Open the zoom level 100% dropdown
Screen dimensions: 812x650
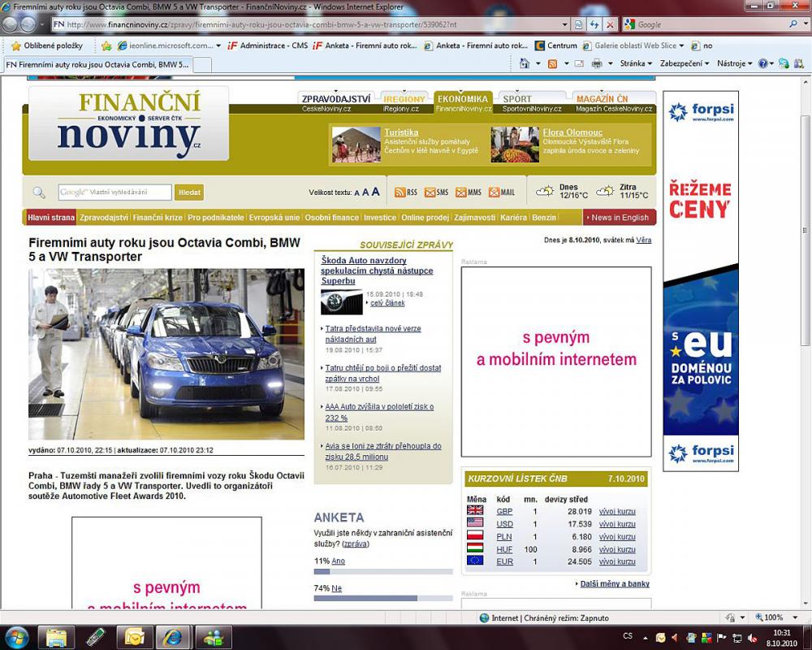795,617
